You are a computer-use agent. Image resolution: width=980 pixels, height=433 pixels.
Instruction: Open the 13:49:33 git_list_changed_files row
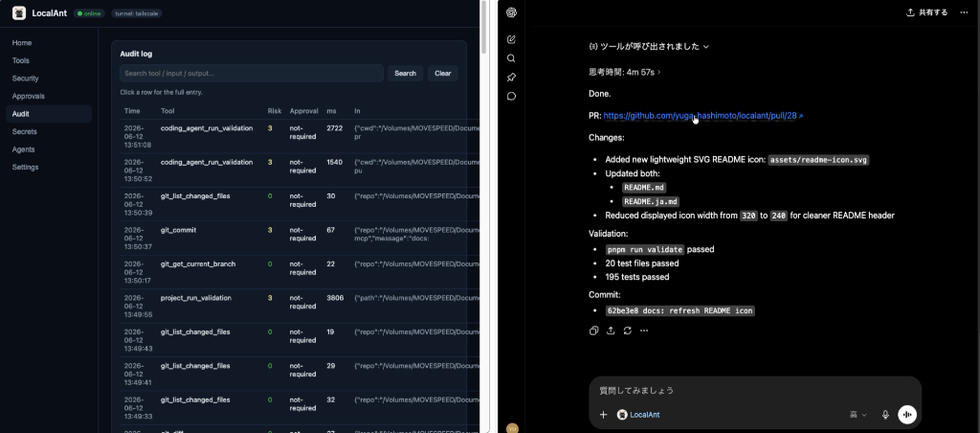point(300,408)
